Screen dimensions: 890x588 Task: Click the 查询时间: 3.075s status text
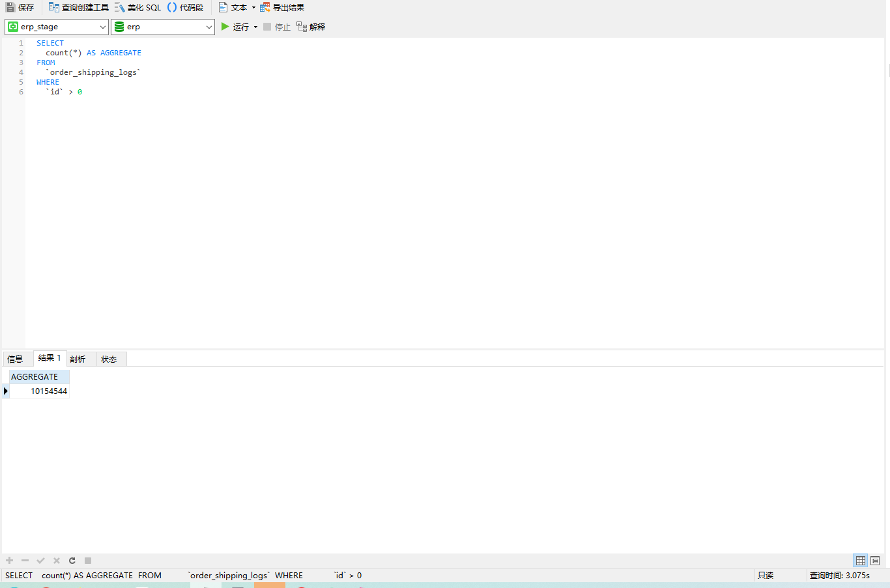pyautogui.click(x=840, y=576)
